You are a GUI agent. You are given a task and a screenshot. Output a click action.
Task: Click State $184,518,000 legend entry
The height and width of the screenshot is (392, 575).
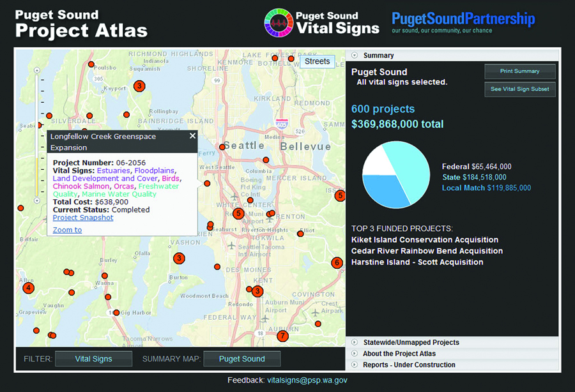coord(474,177)
